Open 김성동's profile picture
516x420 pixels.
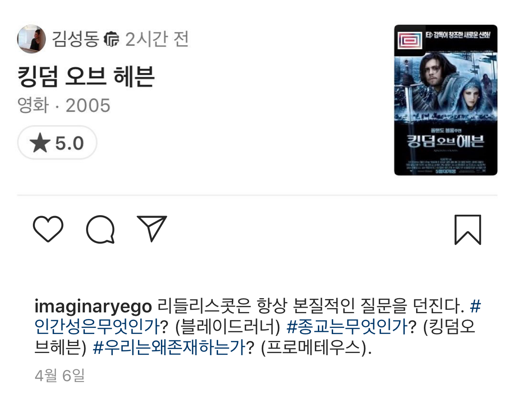tap(32, 39)
